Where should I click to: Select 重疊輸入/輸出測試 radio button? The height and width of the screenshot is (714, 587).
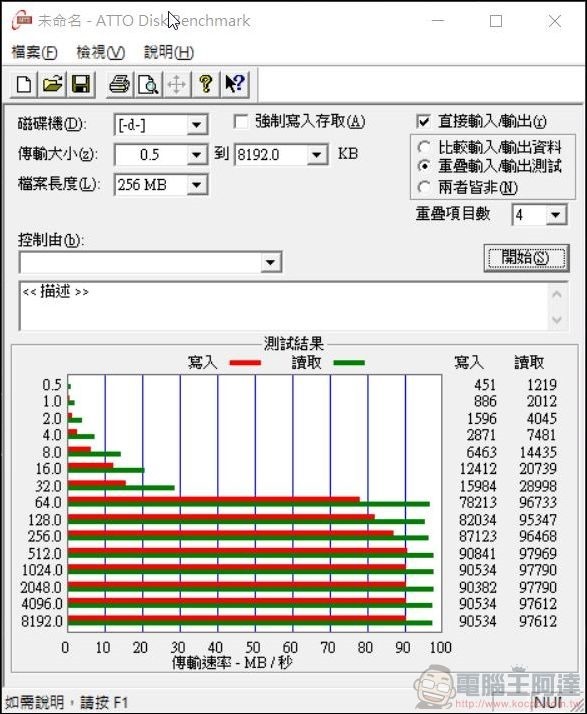pyautogui.click(x=424, y=166)
